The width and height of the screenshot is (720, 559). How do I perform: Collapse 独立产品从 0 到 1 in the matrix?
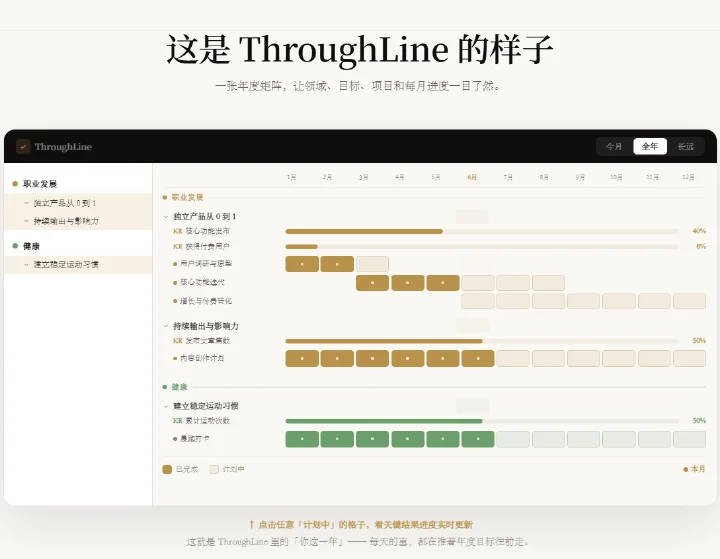coord(166,216)
